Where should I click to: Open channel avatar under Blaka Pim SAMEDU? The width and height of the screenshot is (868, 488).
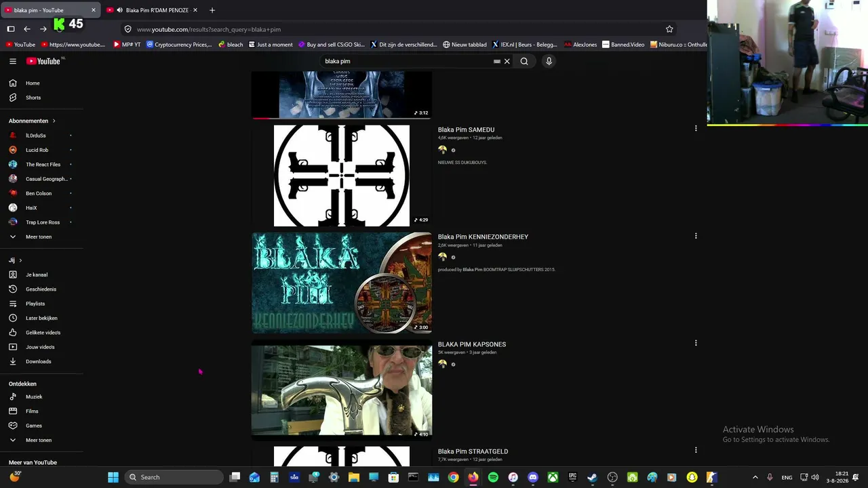click(443, 150)
